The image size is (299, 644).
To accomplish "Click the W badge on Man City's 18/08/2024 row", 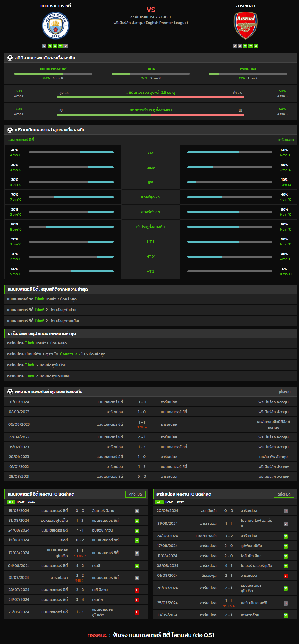I will [137, 540].
